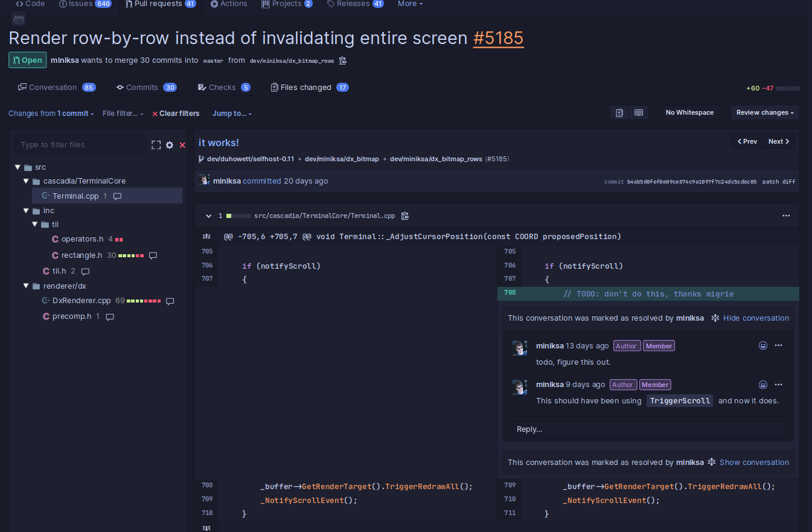Collapse the inc folder
This screenshot has height=532, width=812.
26,211
